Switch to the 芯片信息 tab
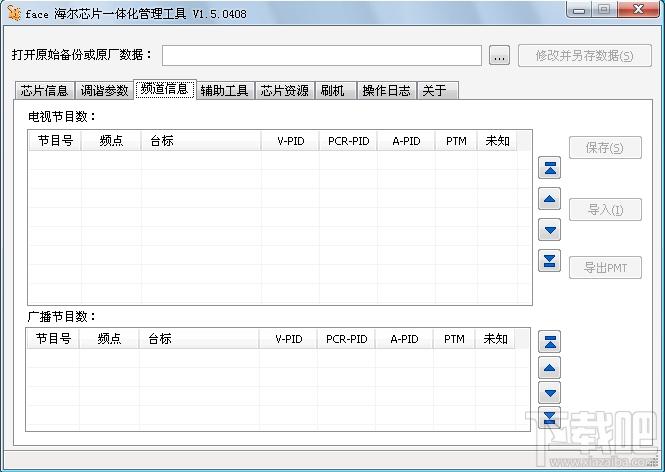This screenshot has width=665, height=472. pos(45,90)
